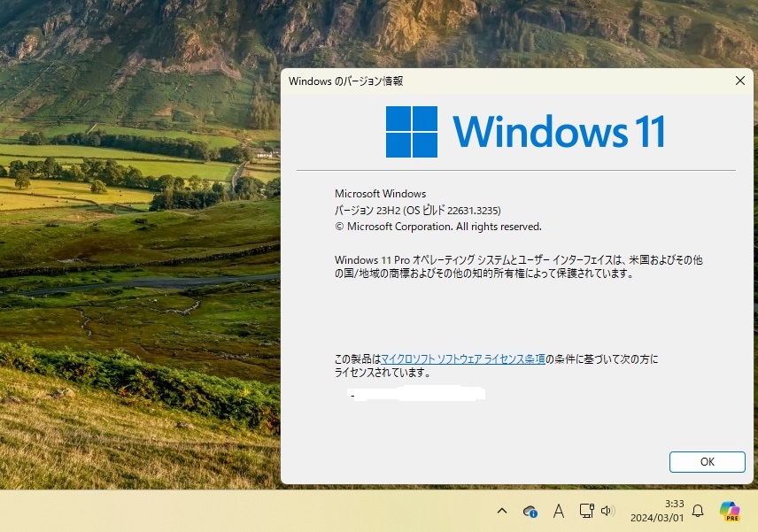Click the Windows 11 logo image
Screen dimensions: 758x532
coord(525,131)
